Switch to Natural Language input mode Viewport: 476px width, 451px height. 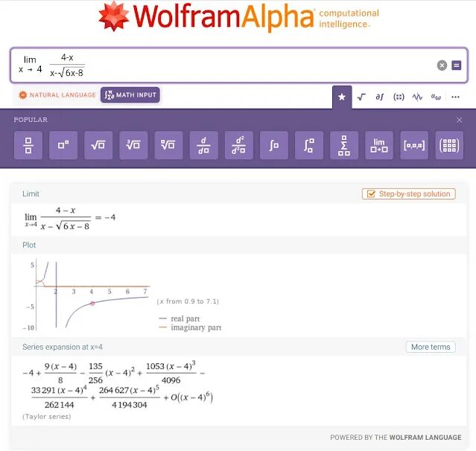57,95
